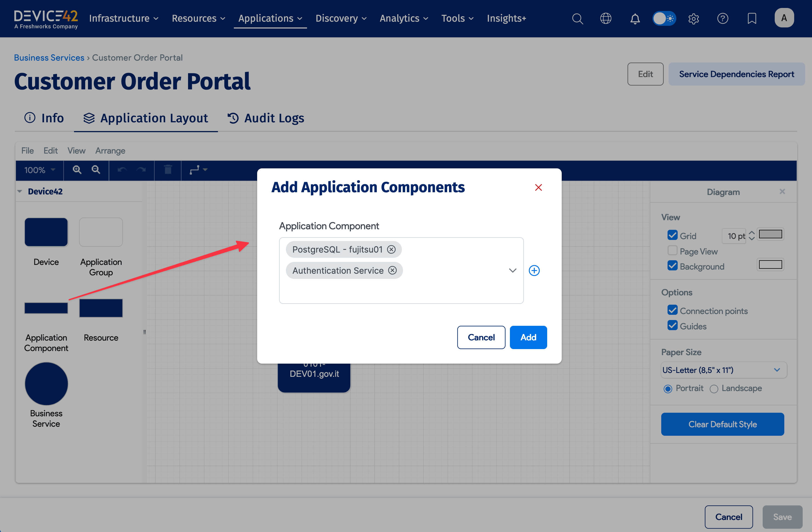Viewport: 812px width, 532px height.
Task: Open the help question-mark icon
Action: 723,18
